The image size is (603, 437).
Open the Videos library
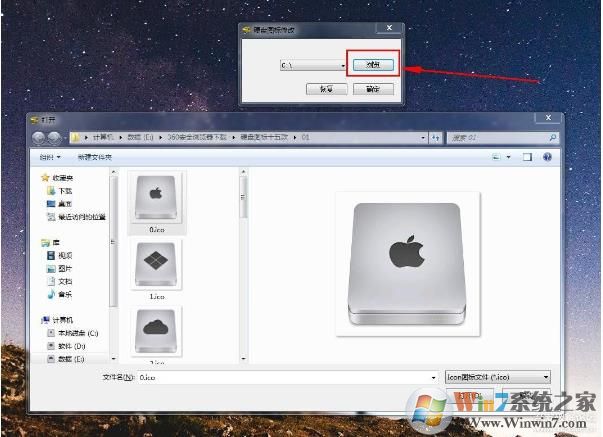pos(59,255)
